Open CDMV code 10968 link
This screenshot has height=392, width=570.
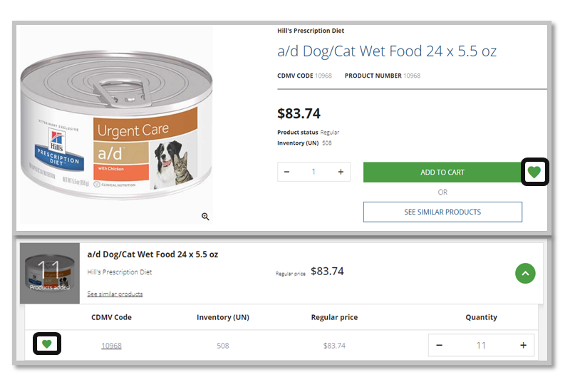coord(111,346)
